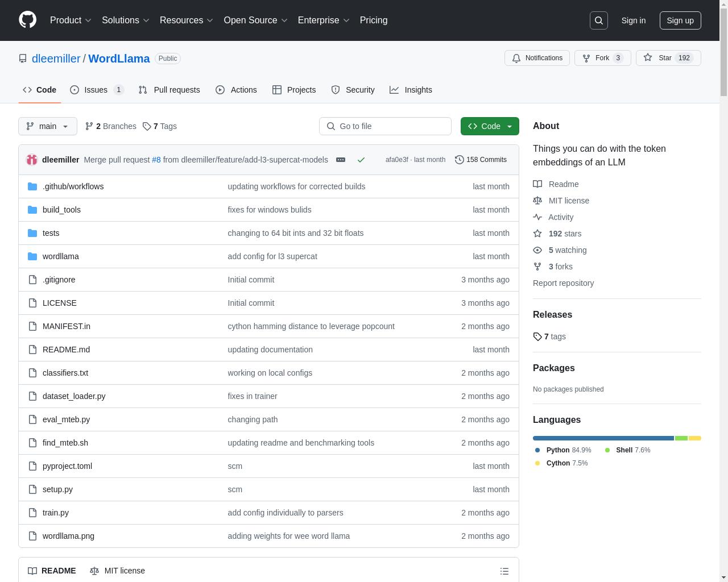Select the wordllama folder icon
Image resolution: width=728 pixels, height=582 pixels.
click(x=32, y=256)
